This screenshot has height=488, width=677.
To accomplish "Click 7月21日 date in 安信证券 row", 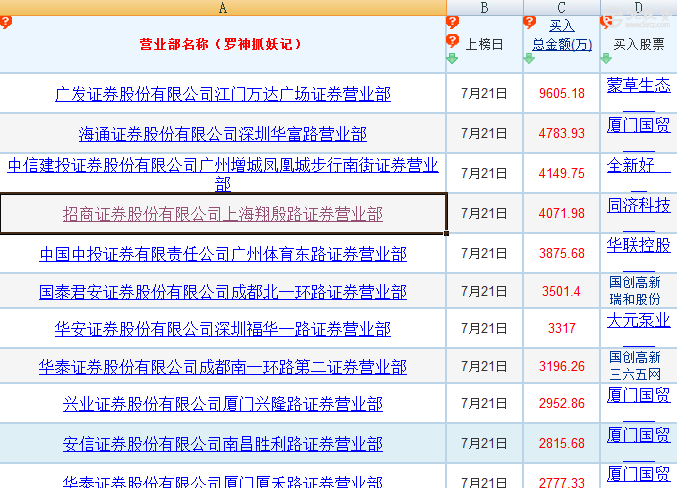I will (x=484, y=443).
